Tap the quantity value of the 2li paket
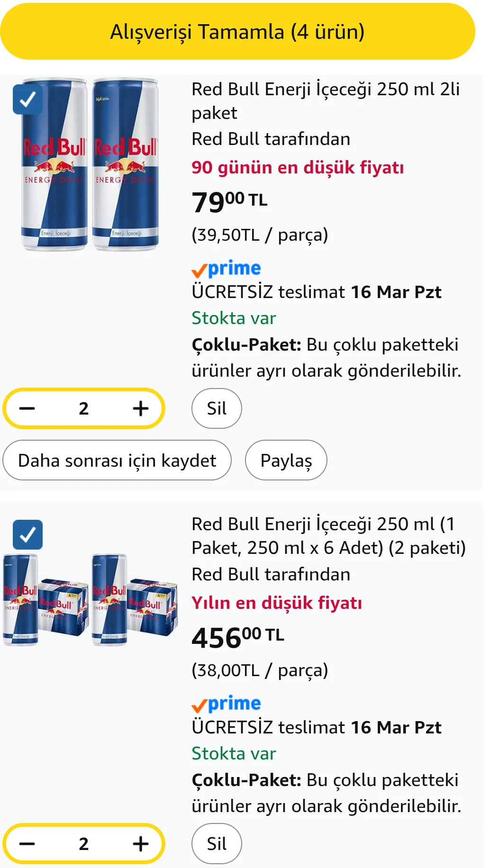The width and height of the screenshot is (490, 868). 84,408
